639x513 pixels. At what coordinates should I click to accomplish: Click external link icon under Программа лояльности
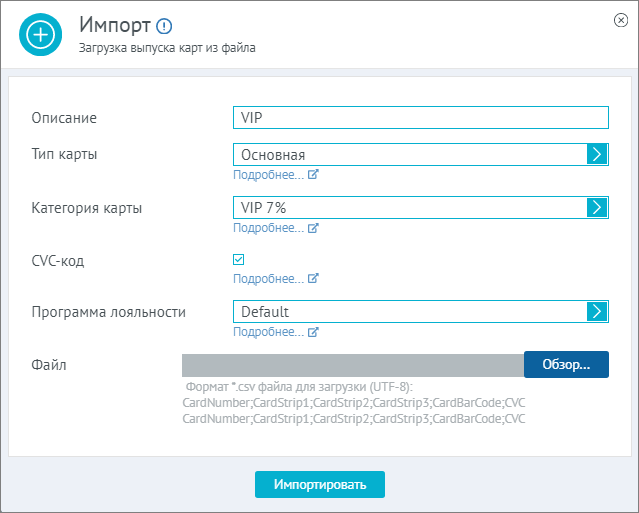313,332
